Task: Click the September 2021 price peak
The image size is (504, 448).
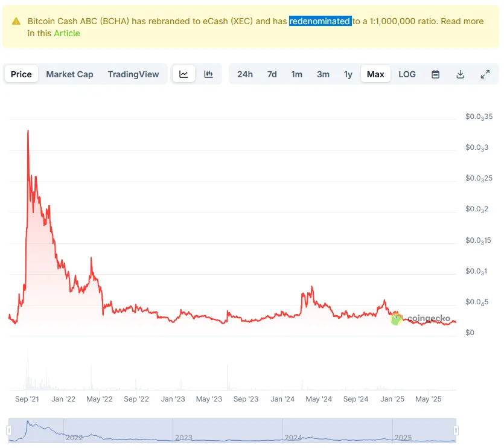Action: tap(28, 130)
